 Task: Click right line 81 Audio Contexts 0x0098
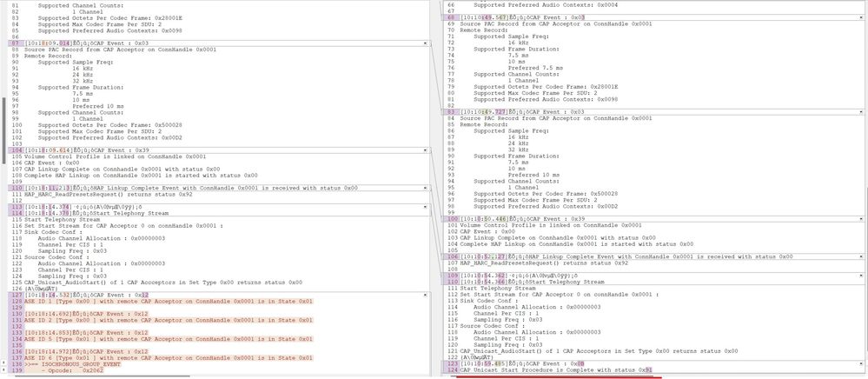[x=546, y=100]
